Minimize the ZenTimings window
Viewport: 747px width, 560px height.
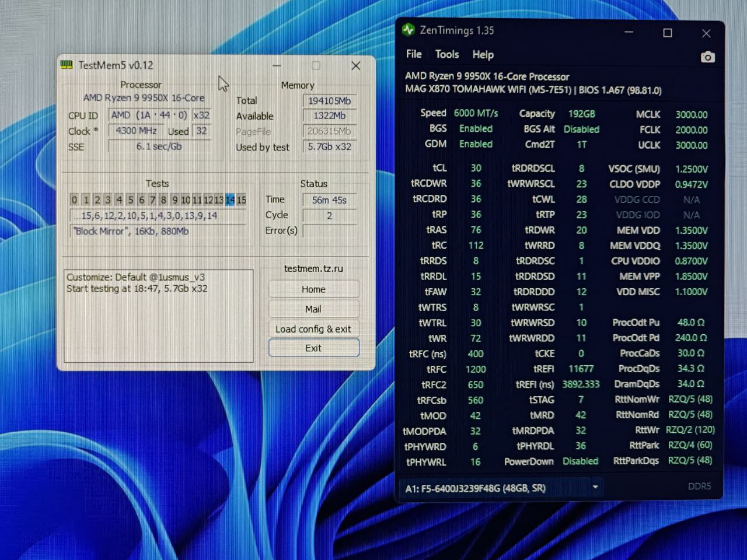[629, 33]
